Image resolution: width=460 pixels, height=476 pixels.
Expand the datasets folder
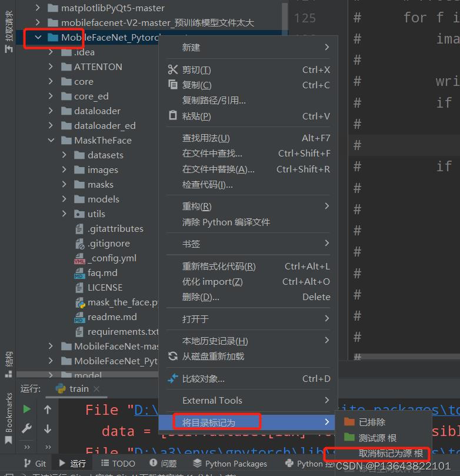(64, 155)
